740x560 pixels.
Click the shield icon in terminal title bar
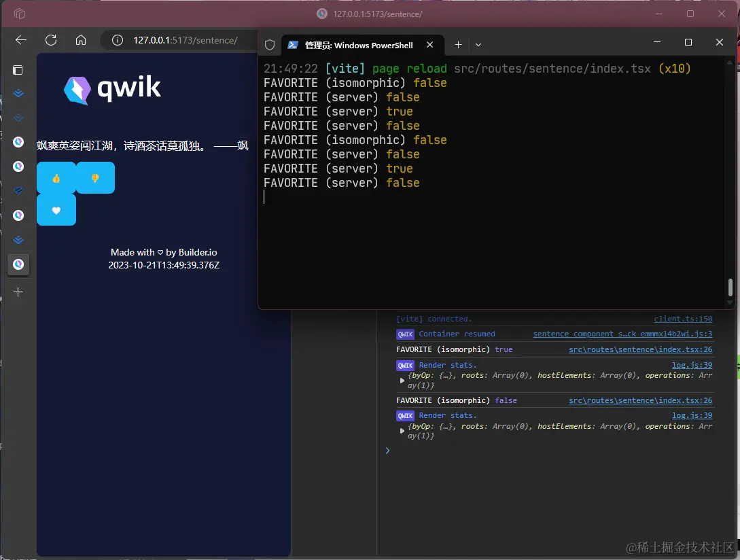pos(270,45)
